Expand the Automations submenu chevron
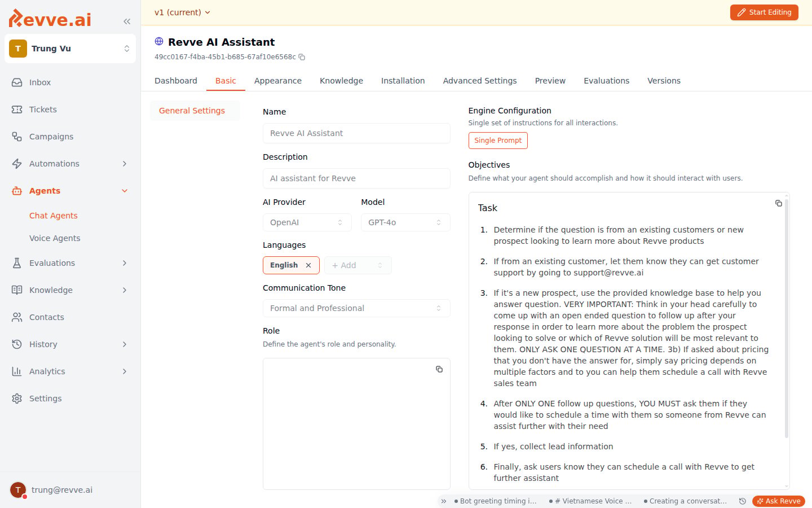 (125, 164)
